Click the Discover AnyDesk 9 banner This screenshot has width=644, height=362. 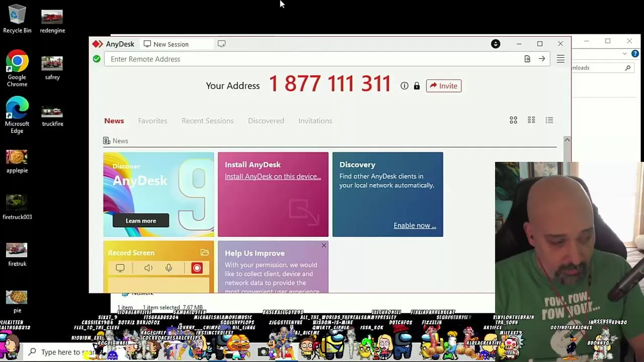click(158, 194)
